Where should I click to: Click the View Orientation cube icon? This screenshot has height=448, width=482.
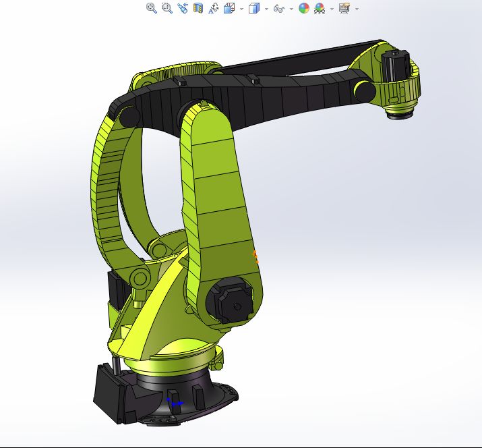(229, 8)
